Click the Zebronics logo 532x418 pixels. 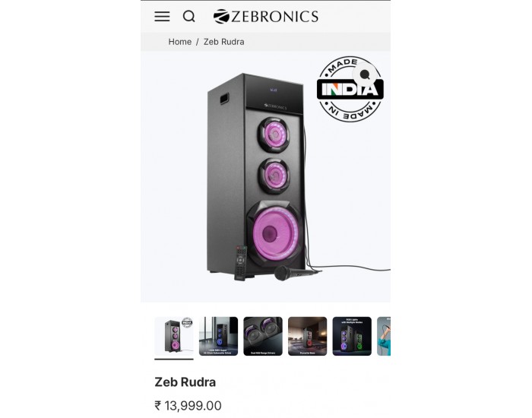pos(266,16)
